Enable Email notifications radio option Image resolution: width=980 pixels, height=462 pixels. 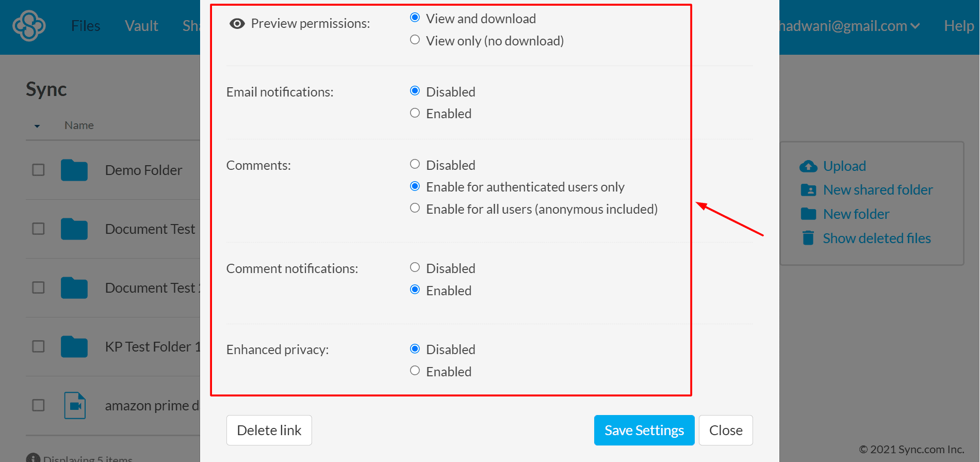[x=415, y=113]
